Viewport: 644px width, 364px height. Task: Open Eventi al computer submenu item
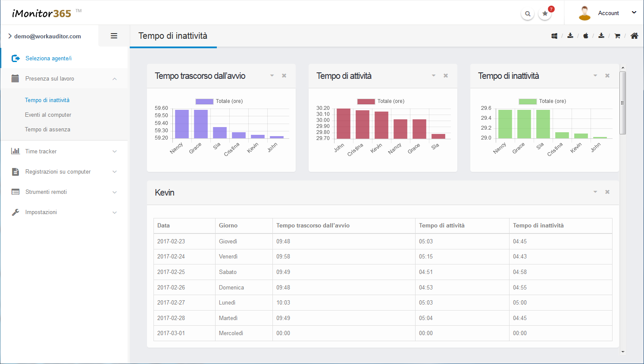click(48, 115)
